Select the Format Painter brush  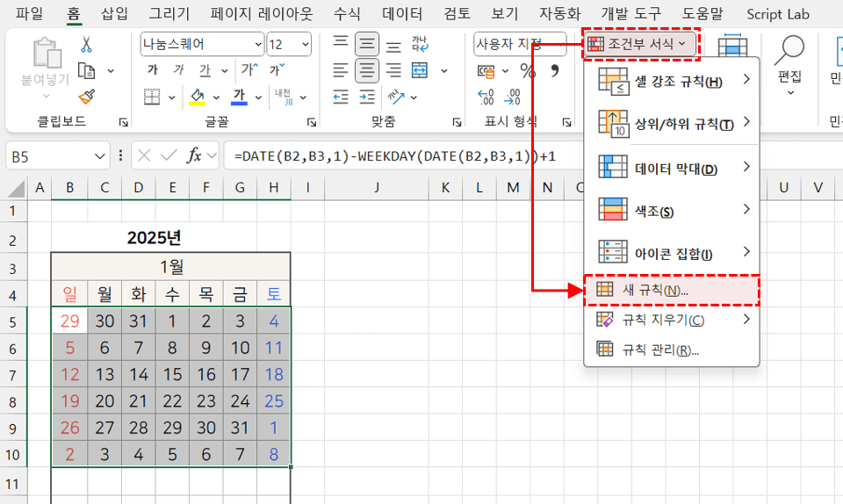86,97
